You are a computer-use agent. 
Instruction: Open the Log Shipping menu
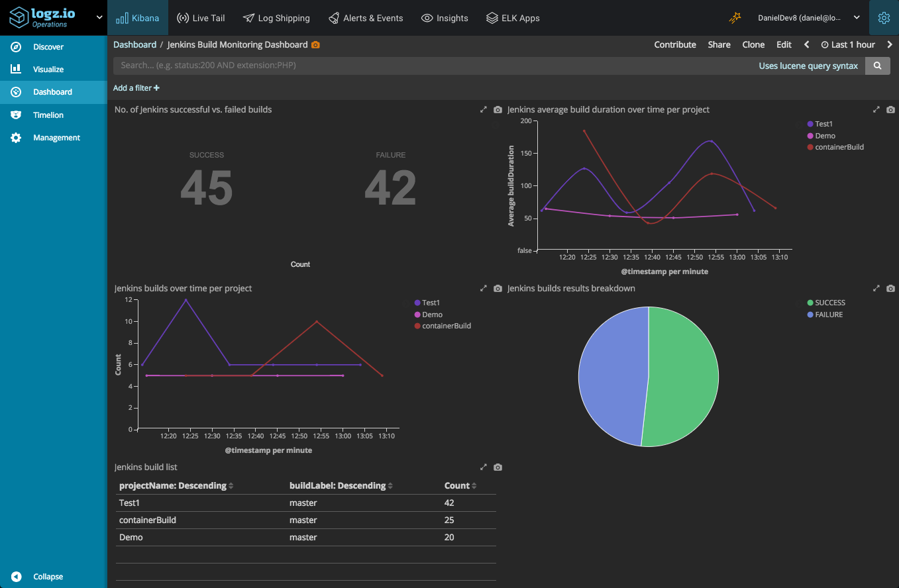(x=276, y=18)
